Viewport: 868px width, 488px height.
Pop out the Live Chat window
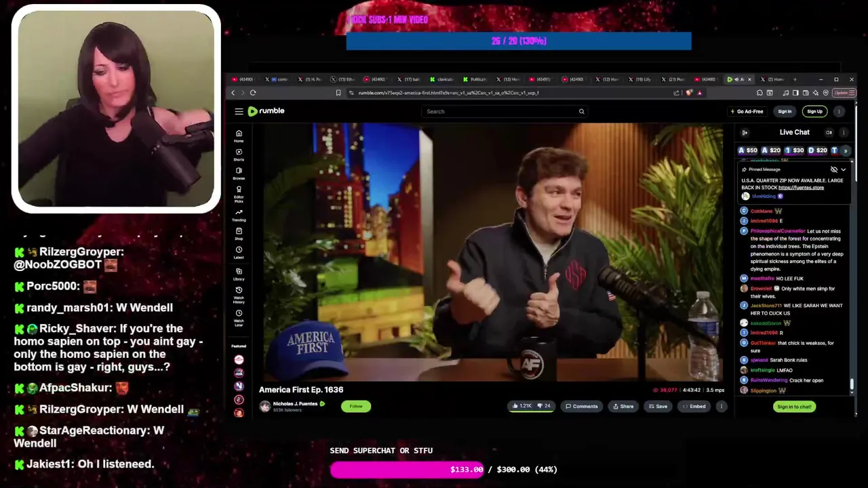click(829, 133)
